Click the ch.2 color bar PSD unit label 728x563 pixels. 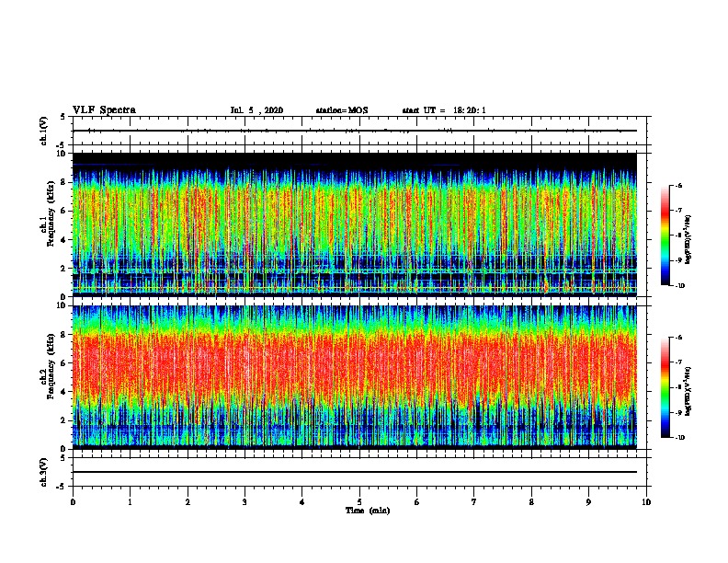point(688,391)
